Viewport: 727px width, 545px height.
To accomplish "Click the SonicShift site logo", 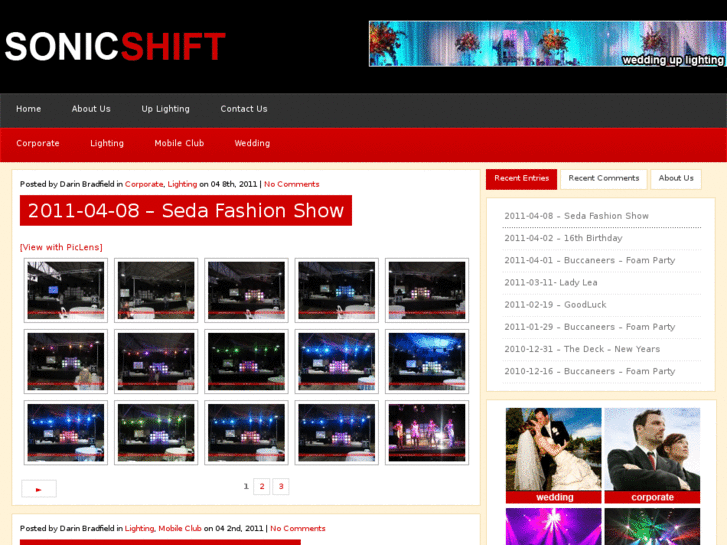I will (115, 46).
